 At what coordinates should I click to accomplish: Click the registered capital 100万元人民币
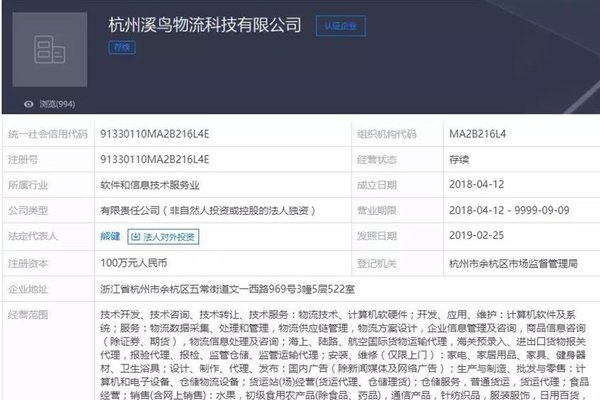click(x=137, y=262)
